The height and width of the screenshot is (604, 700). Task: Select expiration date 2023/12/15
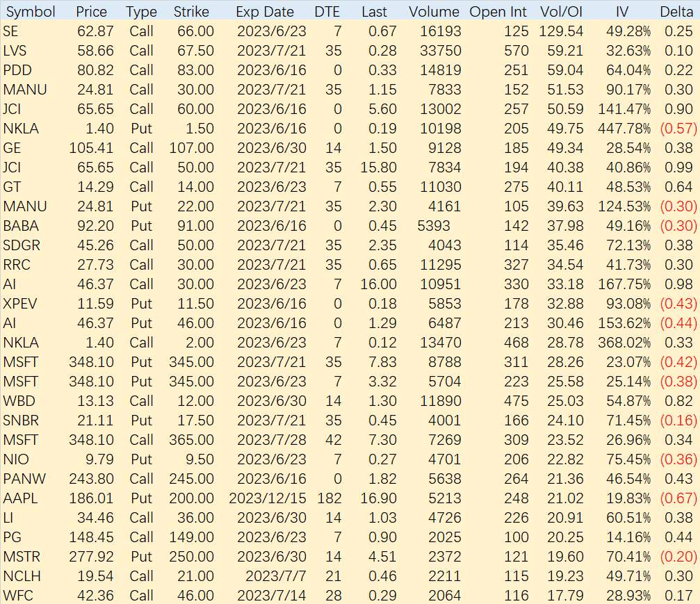[x=268, y=498]
